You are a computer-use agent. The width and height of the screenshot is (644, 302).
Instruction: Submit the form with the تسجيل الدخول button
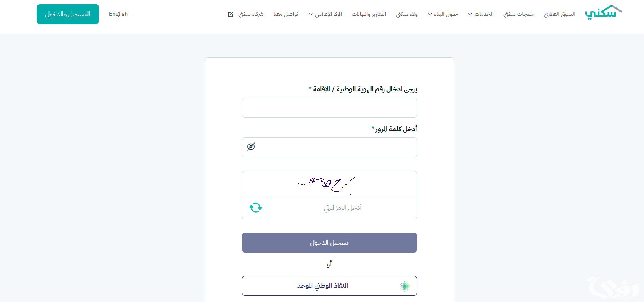coord(329,243)
